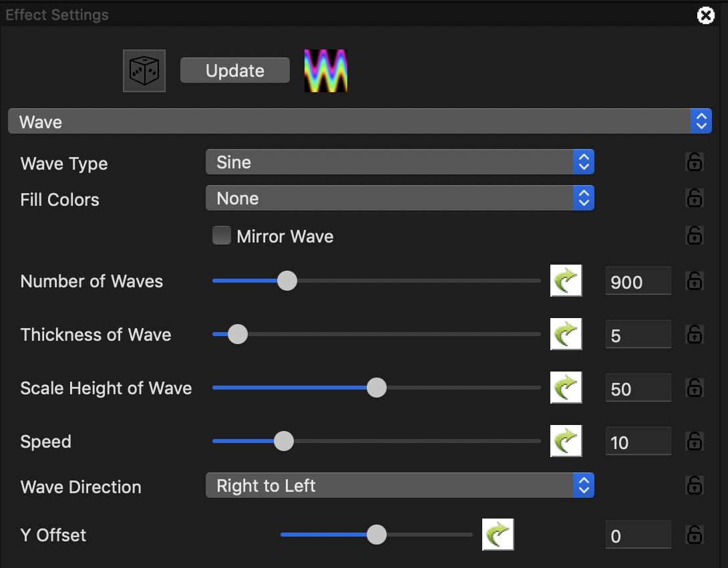Click the Number of Waves field showing 900
The width and height of the screenshot is (728, 568).
click(638, 281)
